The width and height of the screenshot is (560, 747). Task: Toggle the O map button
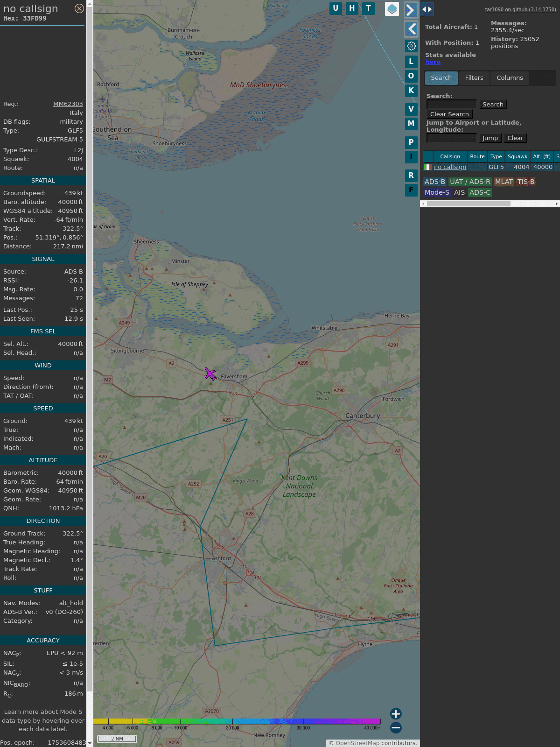411,76
